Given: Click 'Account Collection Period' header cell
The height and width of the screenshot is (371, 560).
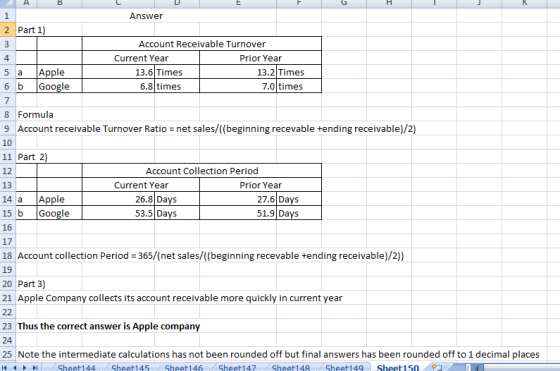Looking at the screenshot, I should [x=202, y=171].
